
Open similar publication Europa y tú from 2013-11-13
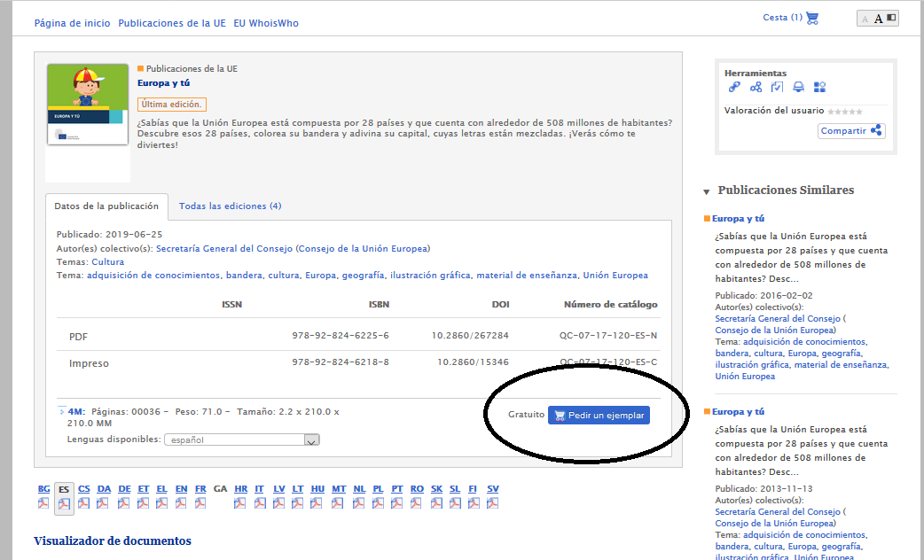tap(738, 412)
